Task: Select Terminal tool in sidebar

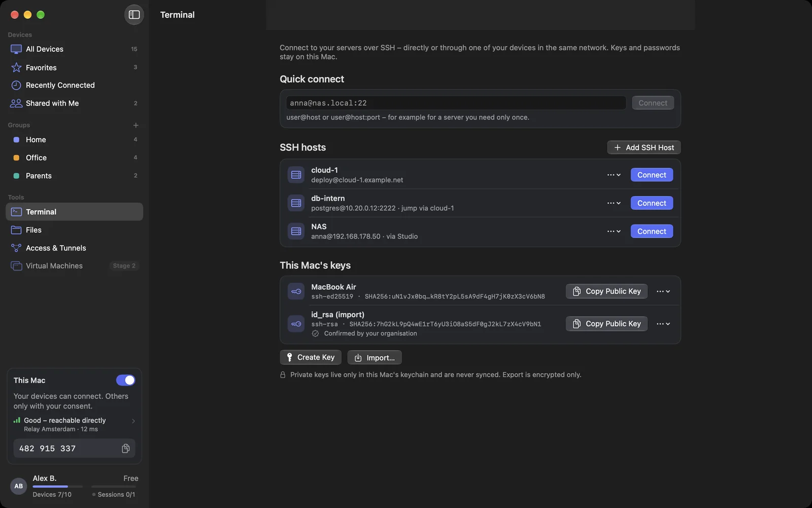Action: (x=74, y=212)
